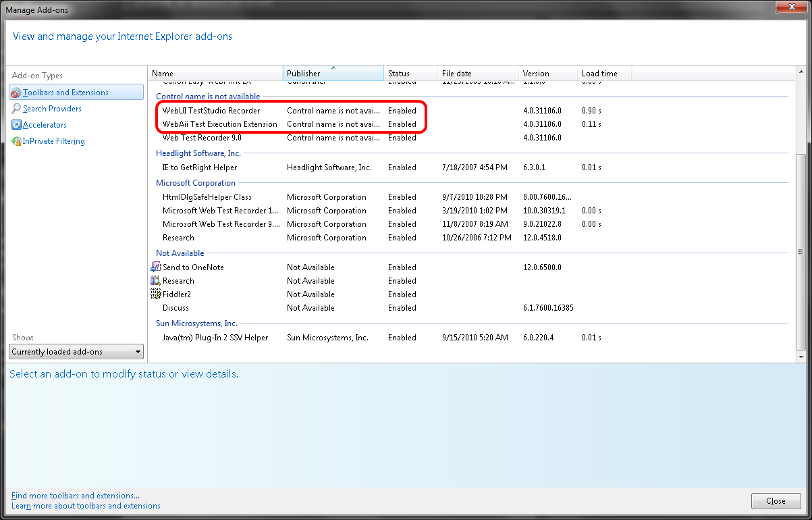Open Find more toolbars and extensions link
The width and height of the screenshot is (812, 520).
point(76,496)
